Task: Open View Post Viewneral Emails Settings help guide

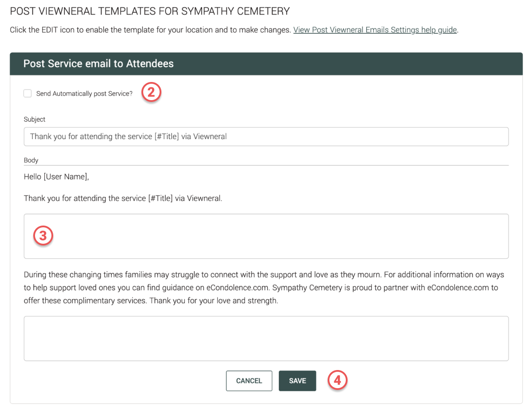Action: click(375, 31)
